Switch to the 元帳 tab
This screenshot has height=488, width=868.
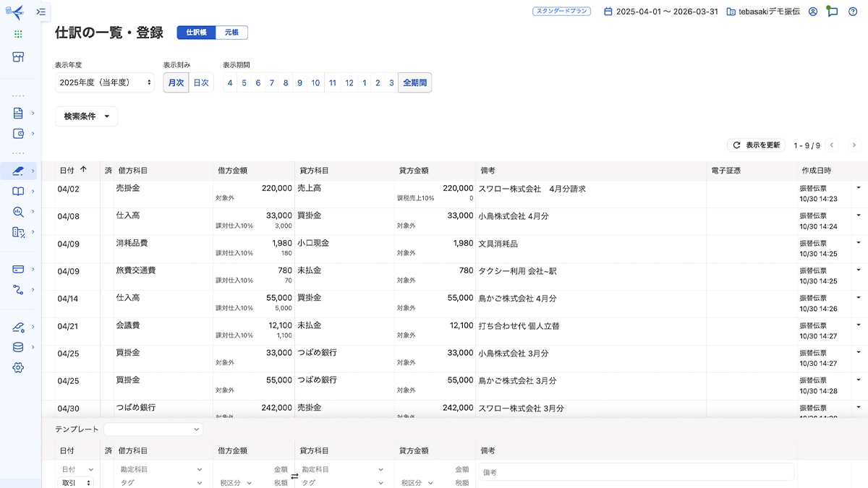(x=231, y=33)
